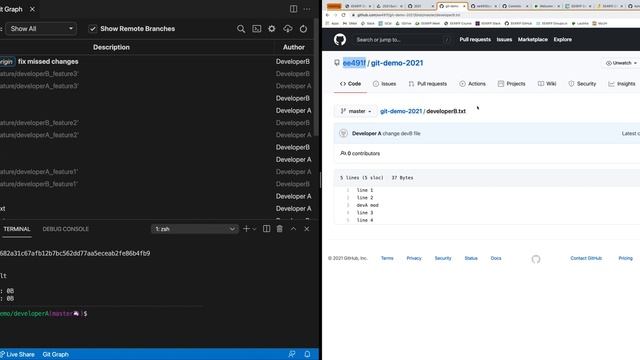Toggle the Show Remote Branches checkbox

[x=93, y=29]
